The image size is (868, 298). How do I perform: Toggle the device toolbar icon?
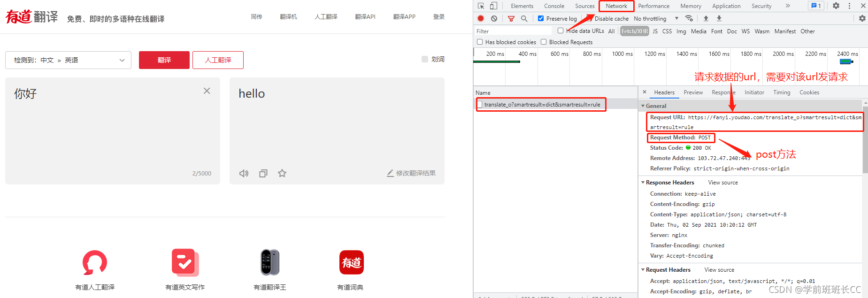[493, 6]
